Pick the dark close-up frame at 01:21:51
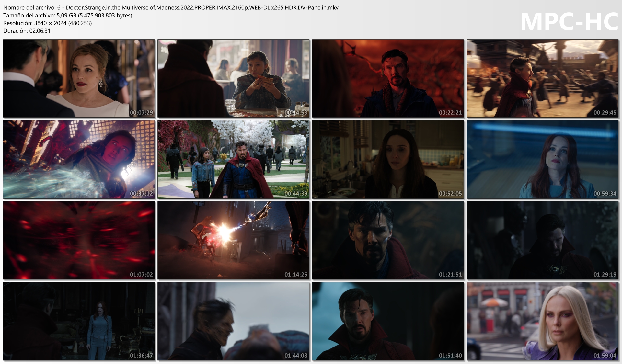This screenshot has height=364, width=622. pos(388,240)
